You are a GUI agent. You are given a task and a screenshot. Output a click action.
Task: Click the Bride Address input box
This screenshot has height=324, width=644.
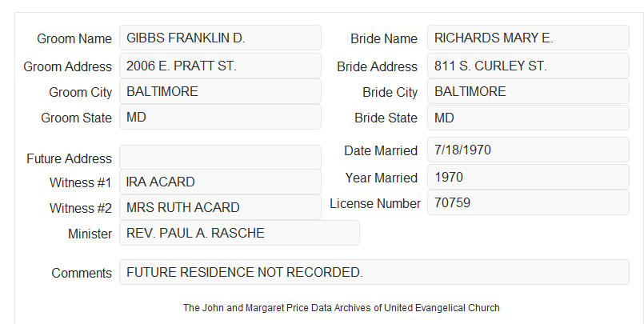point(528,66)
